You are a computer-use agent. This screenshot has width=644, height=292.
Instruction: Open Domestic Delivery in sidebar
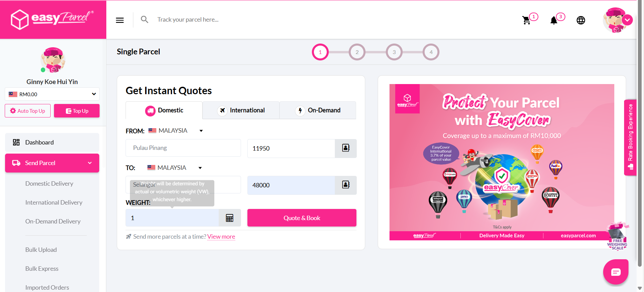49,184
